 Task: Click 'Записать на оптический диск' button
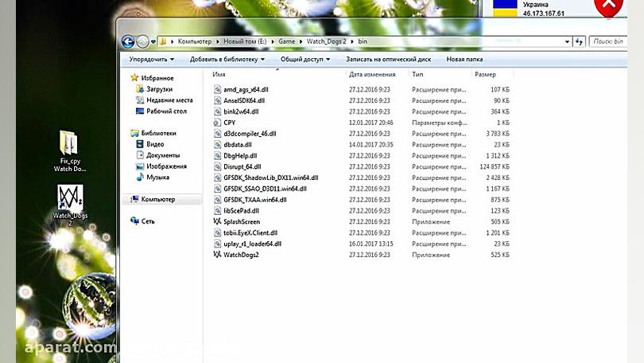(389, 59)
